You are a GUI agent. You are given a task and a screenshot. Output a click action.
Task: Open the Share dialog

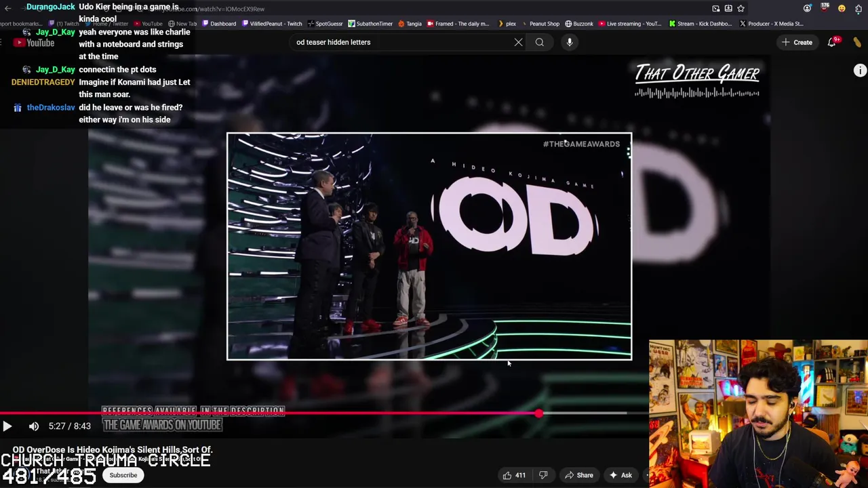578,475
